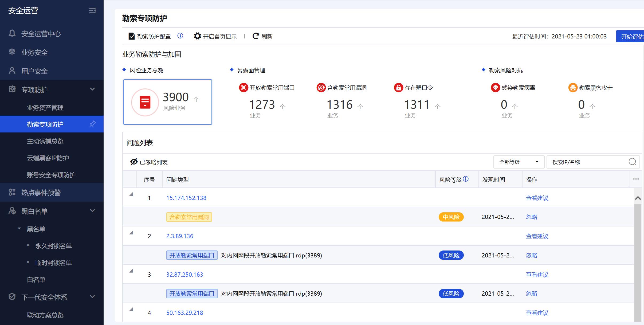Click the pin icon on 勒索专项防护 menu item
Image resolution: width=644 pixels, height=325 pixels.
(x=92, y=124)
